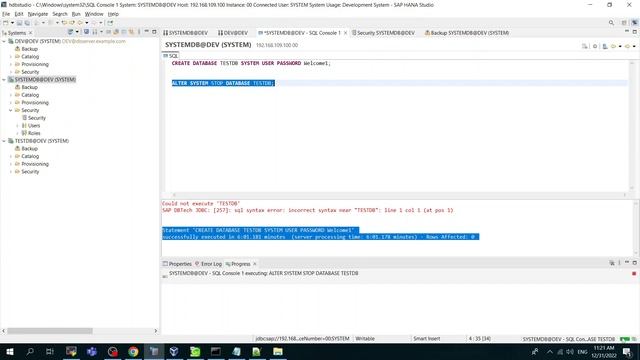
Task: Open the taskbar Search icon
Action: pos(30,351)
